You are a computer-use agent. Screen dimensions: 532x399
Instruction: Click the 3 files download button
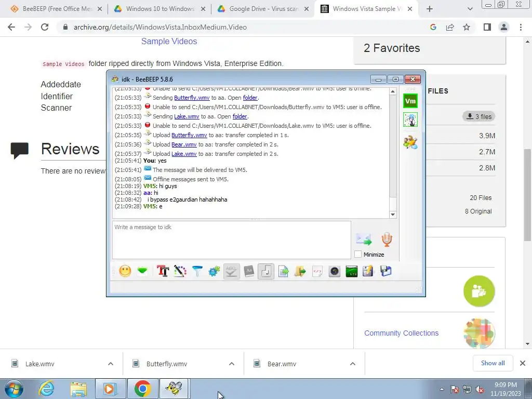(478, 116)
